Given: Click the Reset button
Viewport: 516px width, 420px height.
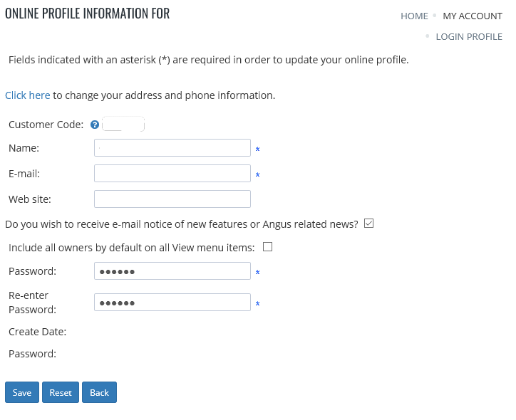Looking at the screenshot, I should point(61,392).
